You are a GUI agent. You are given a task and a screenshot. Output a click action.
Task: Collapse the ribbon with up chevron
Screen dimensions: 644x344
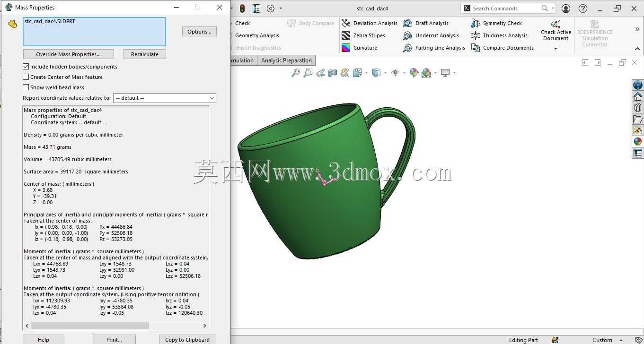pos(637,49)
